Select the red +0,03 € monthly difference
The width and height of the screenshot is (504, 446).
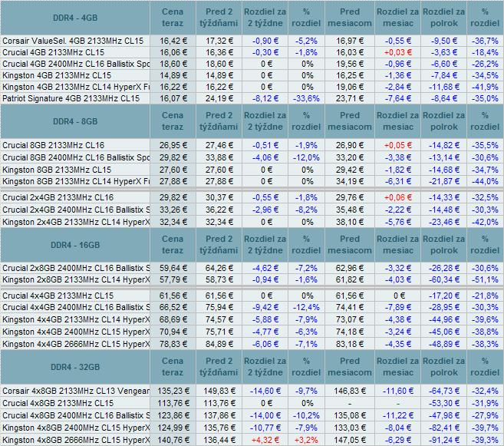pyautogui.click(x=398, y=52)
